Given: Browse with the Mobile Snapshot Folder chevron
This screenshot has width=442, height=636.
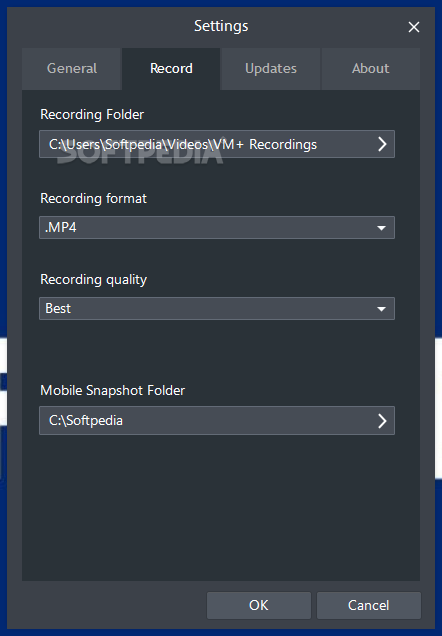Looking at the screenshot, I should pos(382,421).
